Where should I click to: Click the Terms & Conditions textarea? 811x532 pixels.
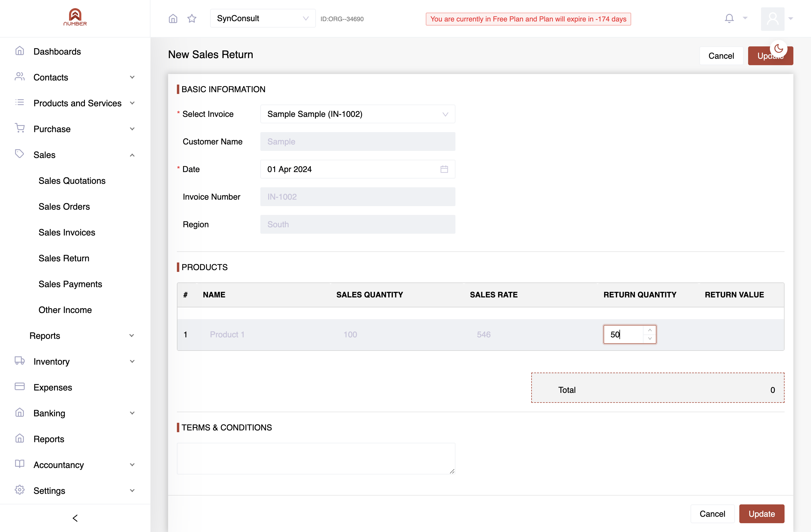click(316, 458)
